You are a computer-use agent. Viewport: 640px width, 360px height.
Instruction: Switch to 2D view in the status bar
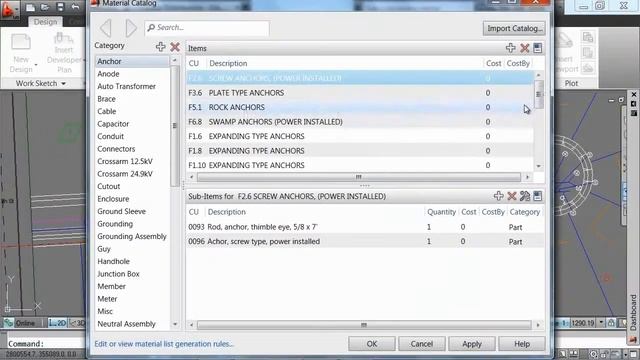(x=58, y=323)
